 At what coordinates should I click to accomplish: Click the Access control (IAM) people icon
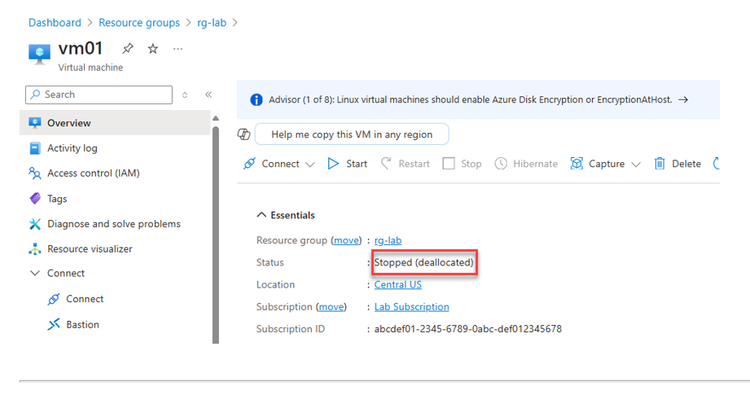(34, 173)
